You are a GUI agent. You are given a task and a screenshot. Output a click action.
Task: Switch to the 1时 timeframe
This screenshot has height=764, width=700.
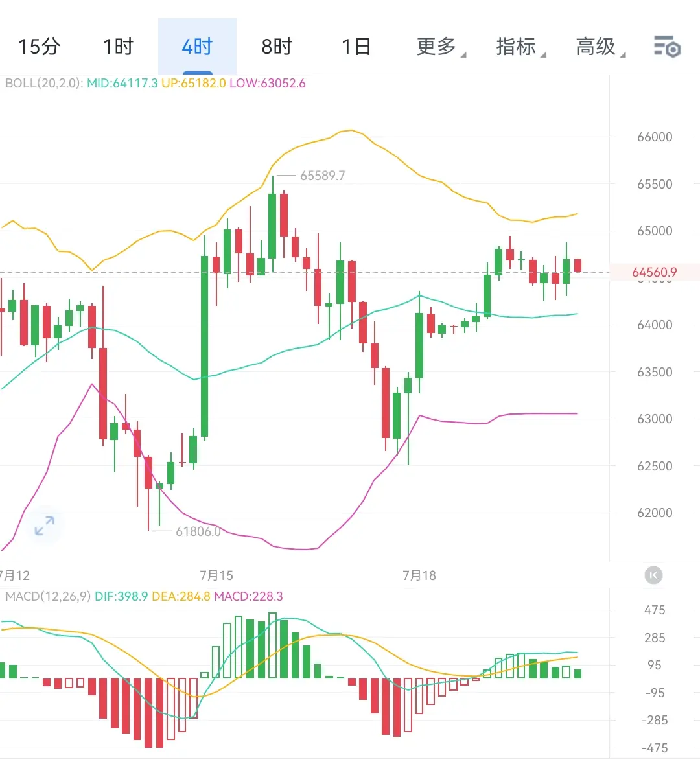point(119,47)
